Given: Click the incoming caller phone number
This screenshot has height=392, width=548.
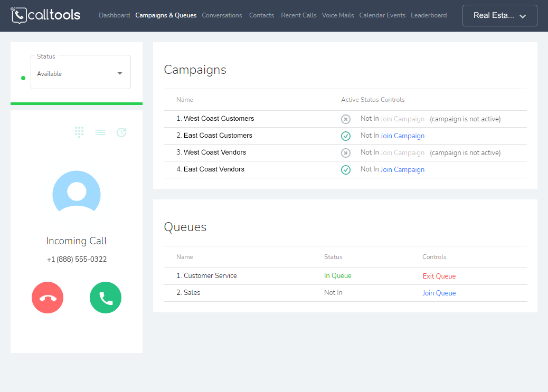Looking at the screenshot, I should coord(76,259).
